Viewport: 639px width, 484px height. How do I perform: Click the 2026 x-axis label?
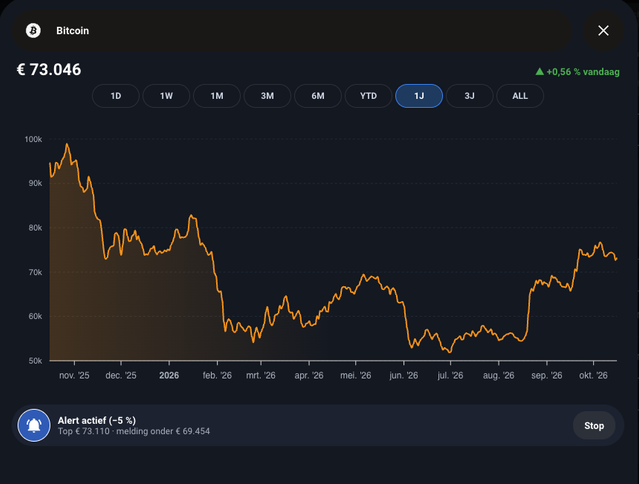[169, 375]
